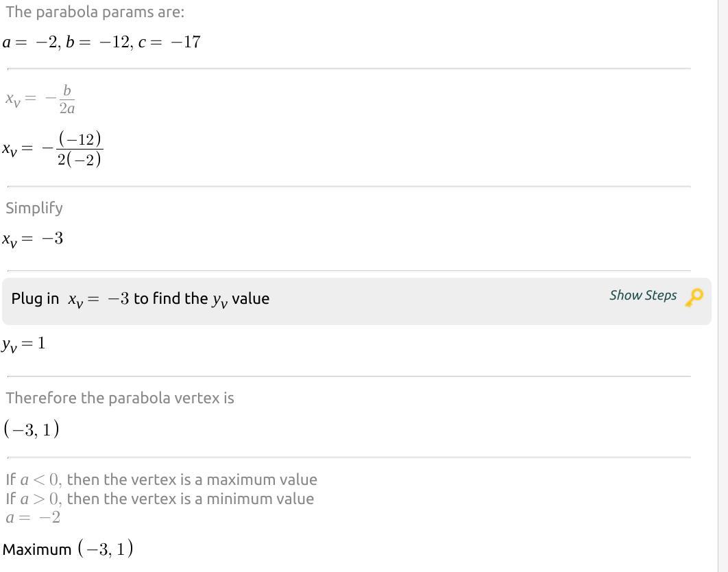Select the 'The parabola params are:' heading
This screenshot has width=728, height=572.
coord(95,12)
